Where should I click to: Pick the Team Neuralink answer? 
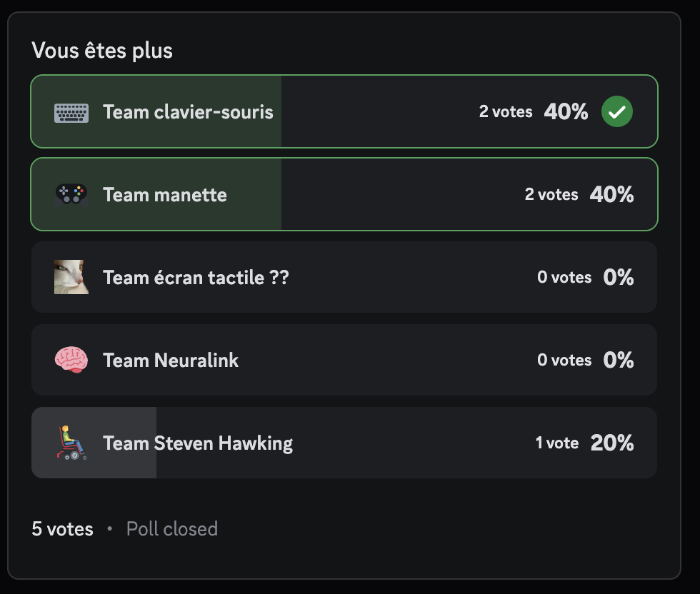click(x=171, y=360)
